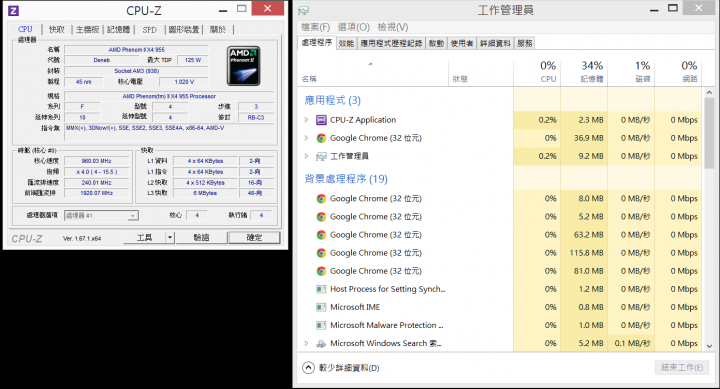Minimize the CPU-Z window

[223, 10]
